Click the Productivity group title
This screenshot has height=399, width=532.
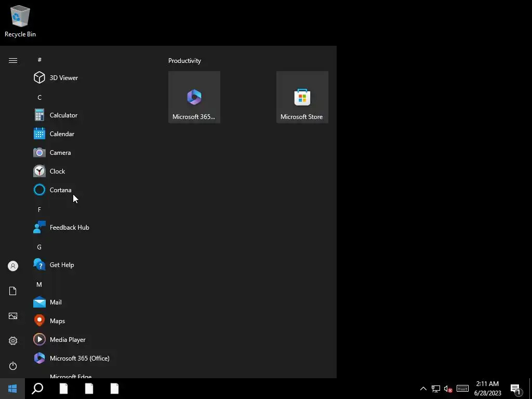184,61
